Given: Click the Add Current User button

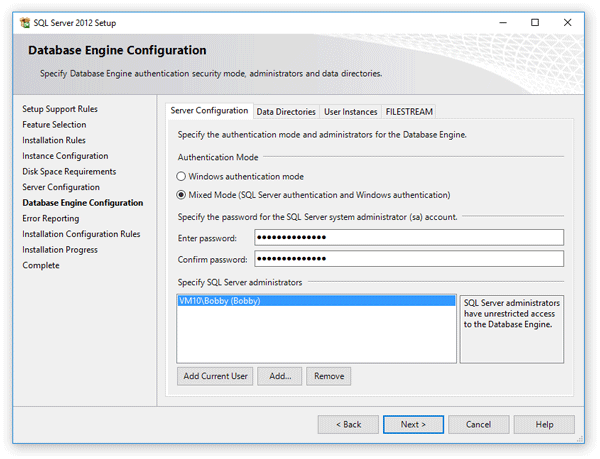Looking at the screenshot, I should (x=215, y=376).
